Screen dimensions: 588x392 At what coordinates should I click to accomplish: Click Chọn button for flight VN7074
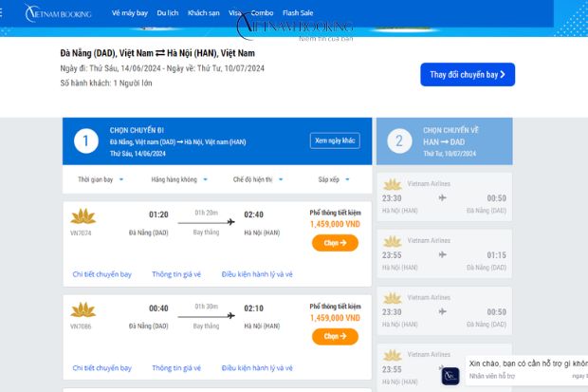pyautogui.click(x=335, y=243)
